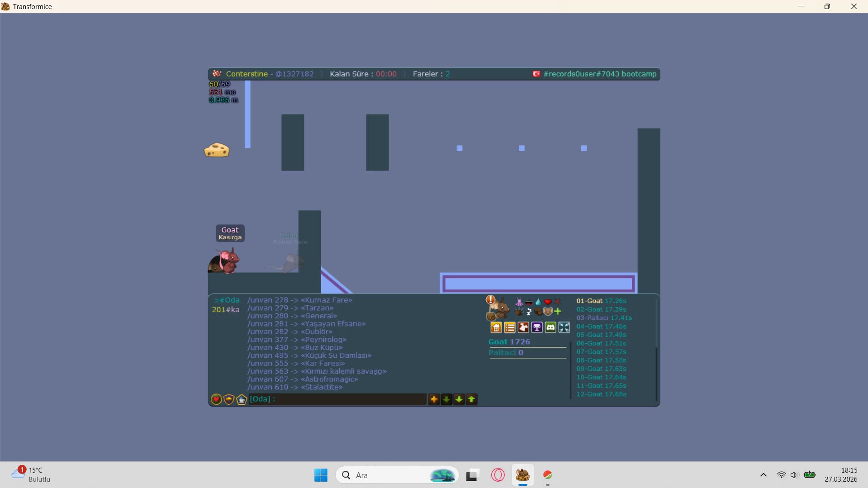Image resolution: width=868 pixels, height=488 pixels.
Task: Click the orange exclamation alert icon
Action: click(490, 299)
